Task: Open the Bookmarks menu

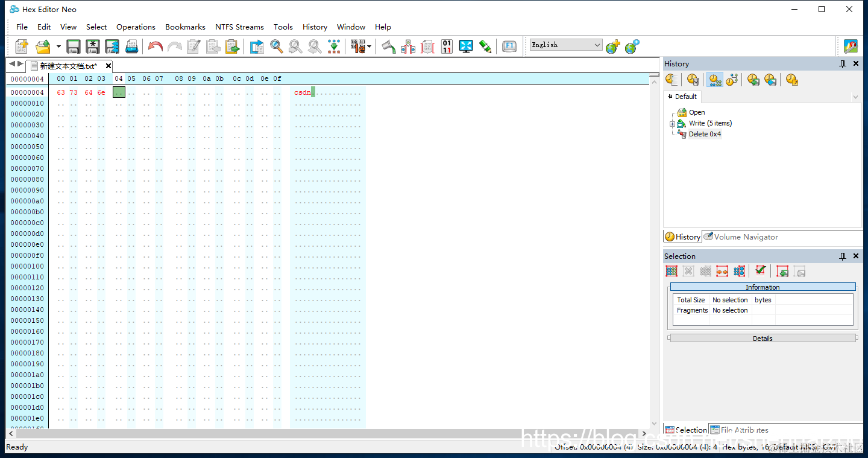Action: point(185,27)
